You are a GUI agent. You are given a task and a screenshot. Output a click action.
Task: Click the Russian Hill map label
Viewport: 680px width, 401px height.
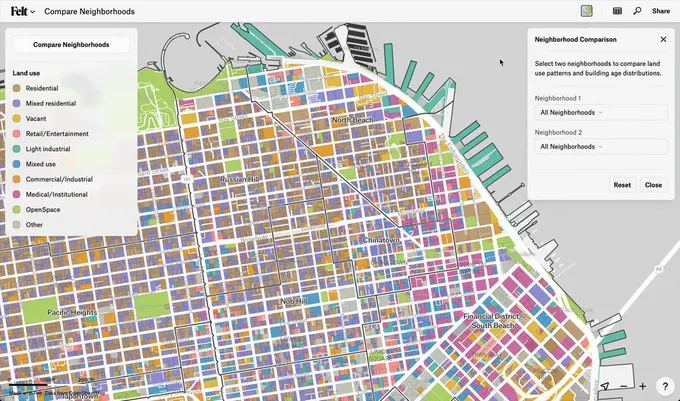click(239, 179)
